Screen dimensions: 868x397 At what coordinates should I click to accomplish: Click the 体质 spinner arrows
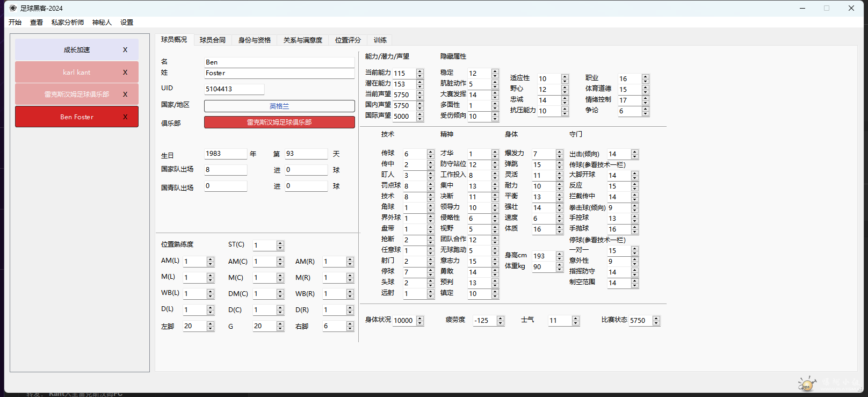coord(560,229)
